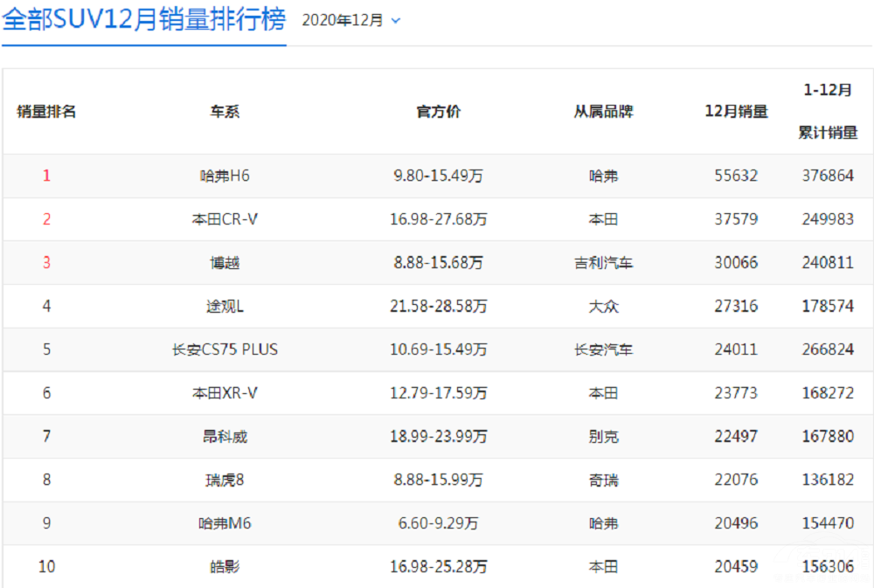This screenshot has height=588, width=874.
Task: Select price 18.99-23.99万
Action: (438, 436)
